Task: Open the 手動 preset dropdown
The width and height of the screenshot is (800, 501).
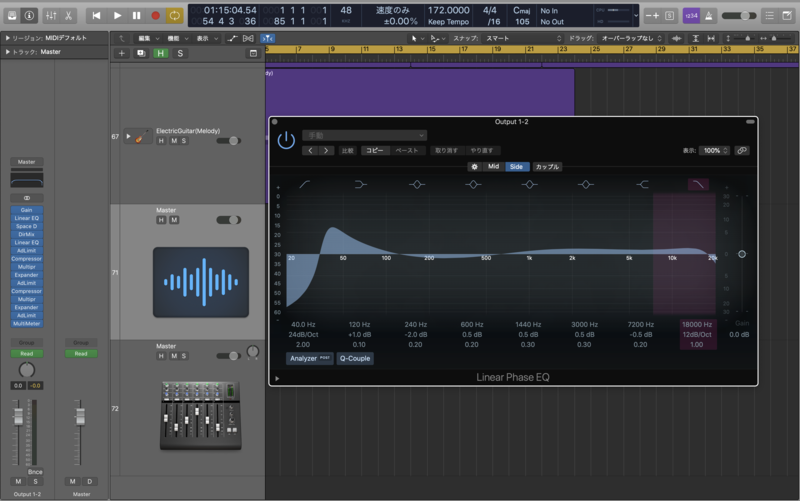Action: point(364,135)
